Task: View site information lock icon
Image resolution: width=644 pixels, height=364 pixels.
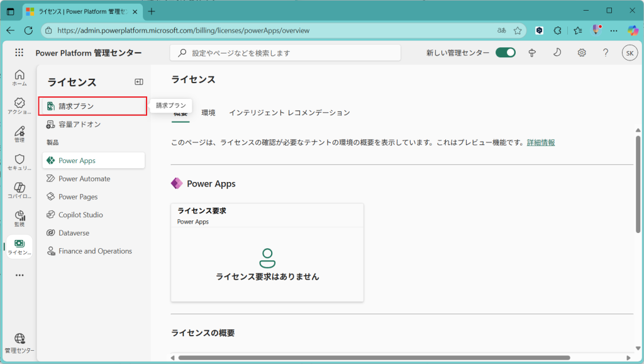Action: [48, 30]
